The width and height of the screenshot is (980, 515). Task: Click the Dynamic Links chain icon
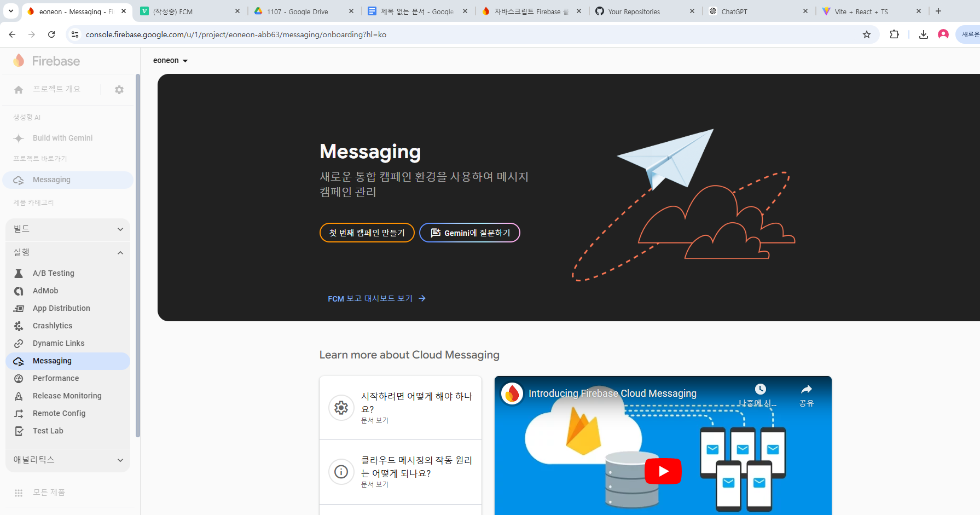pyautogui.click(x=19, y=344)
